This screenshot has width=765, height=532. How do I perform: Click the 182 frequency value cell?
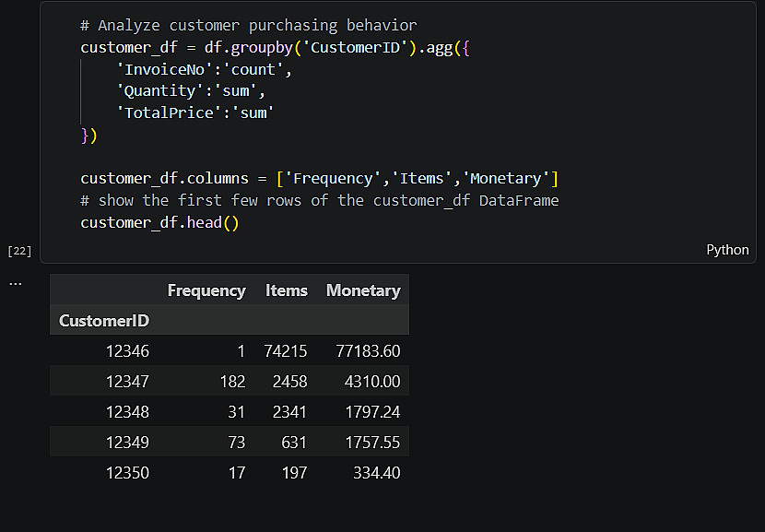tap(232, 381)
